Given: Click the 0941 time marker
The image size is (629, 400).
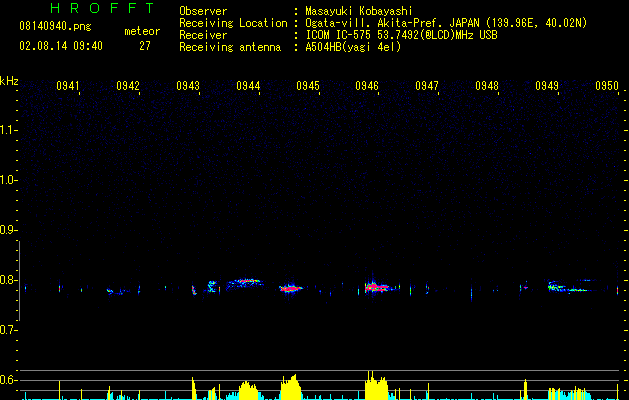Looking at the screenshot, I should (x=68, y=85).
